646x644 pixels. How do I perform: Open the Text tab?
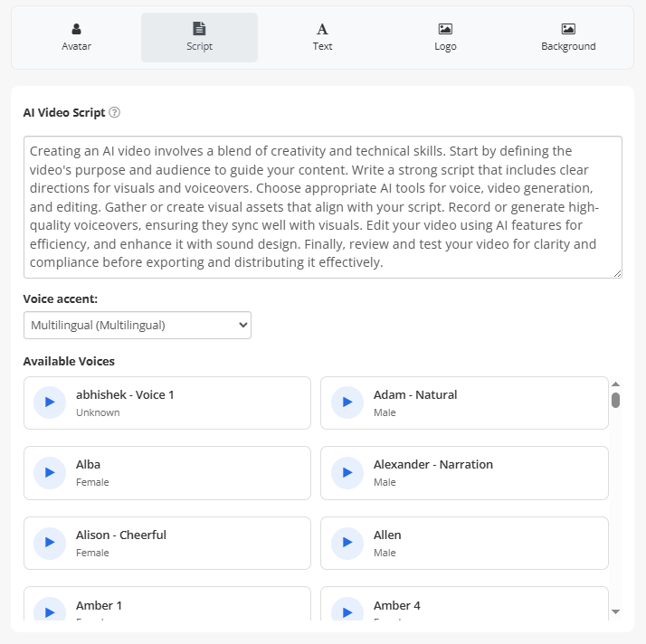pyautogui.click(x=322, y=38)
